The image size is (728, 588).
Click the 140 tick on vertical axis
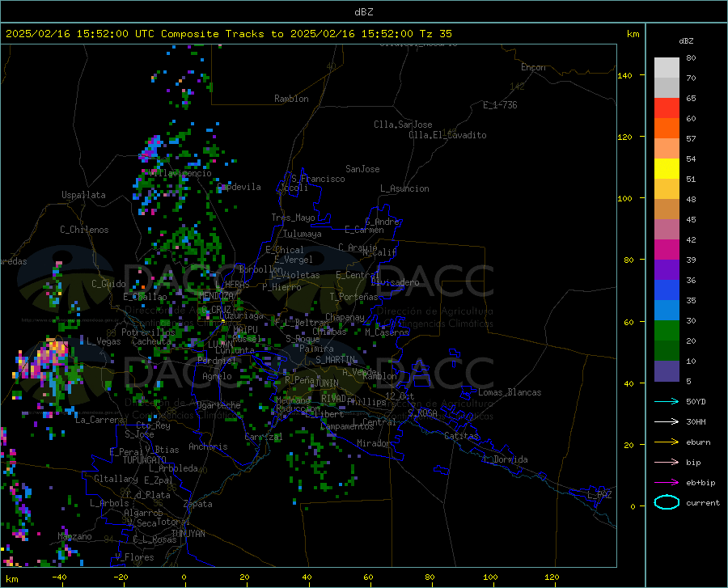(x=624, y=75)
